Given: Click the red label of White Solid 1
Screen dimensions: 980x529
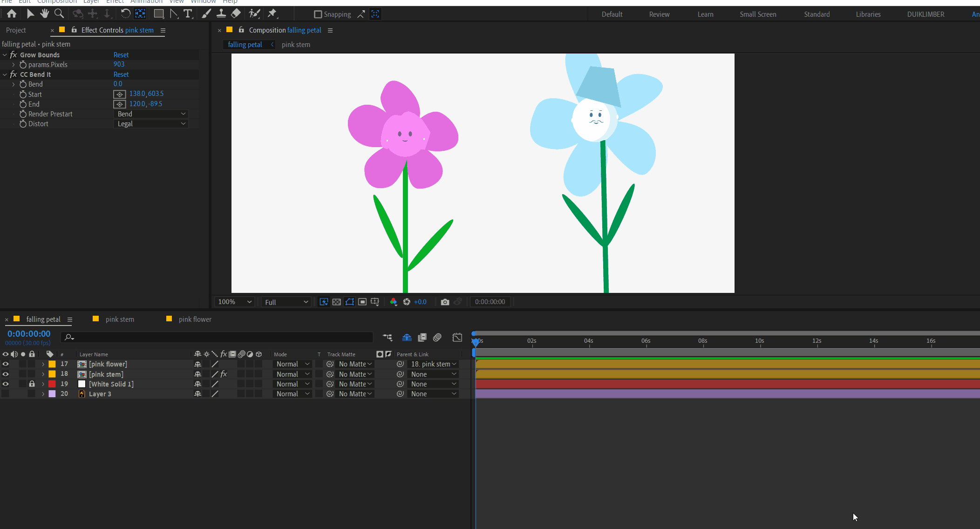Looking at the screenshot, I should 52,384.
